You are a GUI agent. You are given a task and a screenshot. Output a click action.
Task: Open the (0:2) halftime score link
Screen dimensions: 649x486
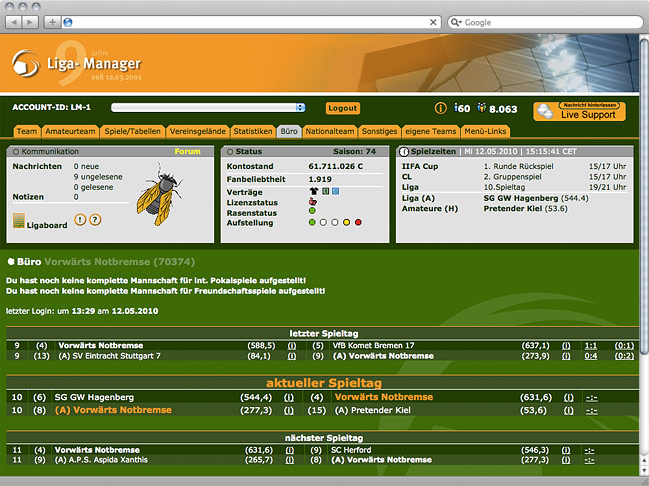624,356
